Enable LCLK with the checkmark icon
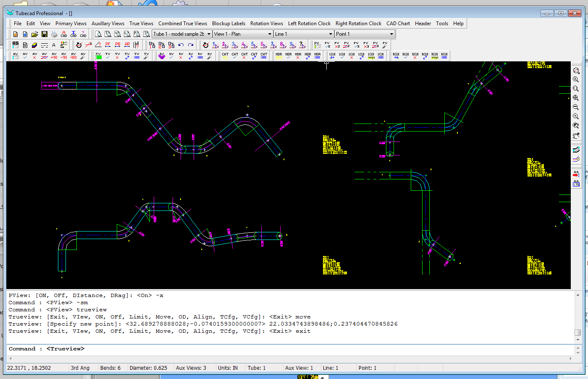588x379 pixels. (x=342, y=55)
